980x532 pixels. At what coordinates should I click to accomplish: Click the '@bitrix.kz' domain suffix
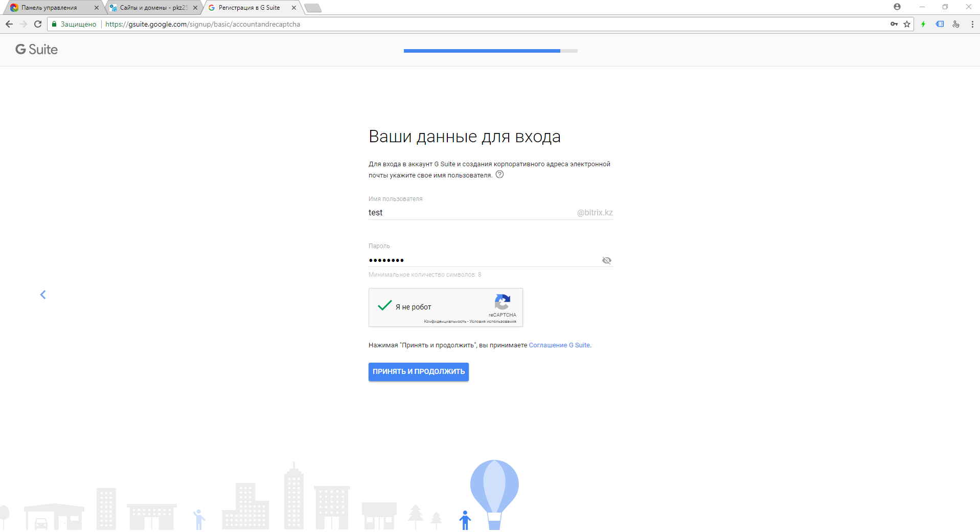click(595, 213)
